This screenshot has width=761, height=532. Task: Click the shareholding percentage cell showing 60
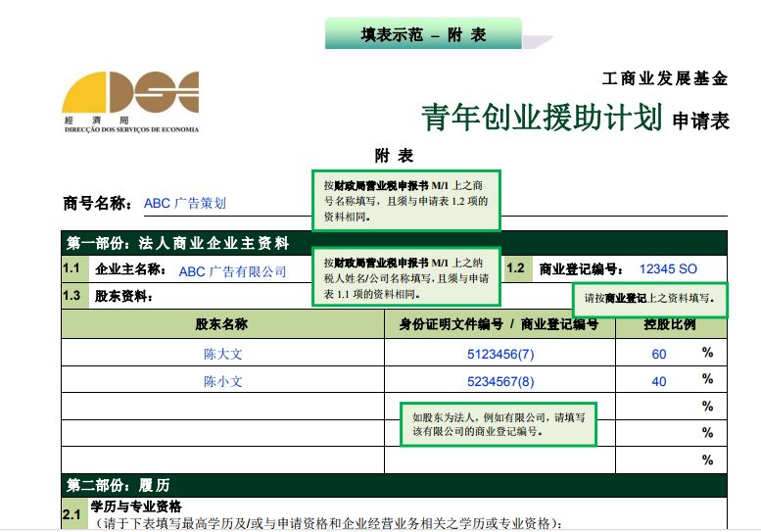[x=659, y=354]
